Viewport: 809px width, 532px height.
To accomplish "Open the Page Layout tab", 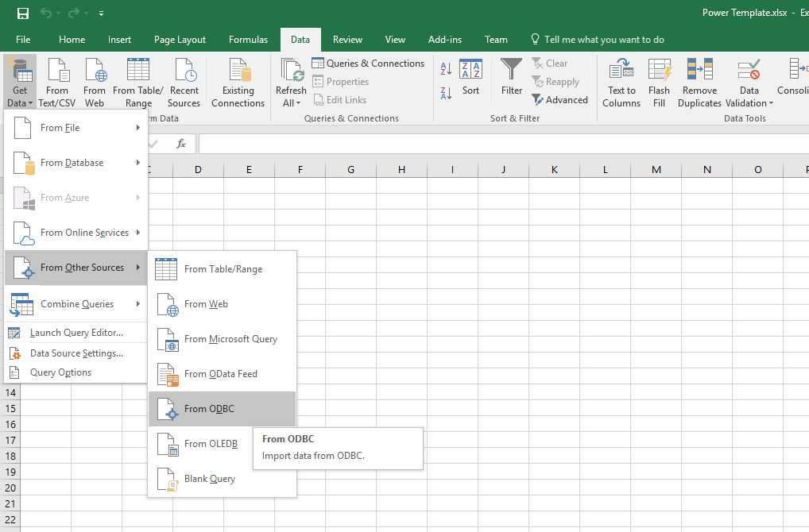I will coord(180,40).
